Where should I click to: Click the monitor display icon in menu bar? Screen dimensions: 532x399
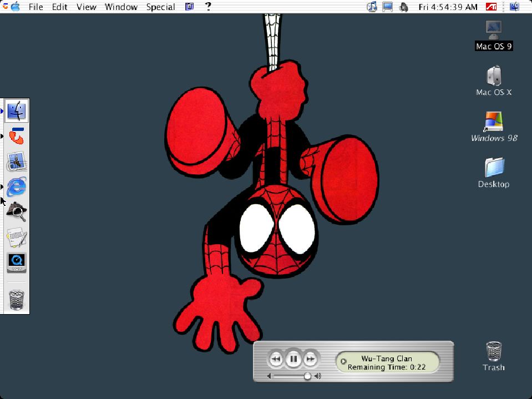387,7
